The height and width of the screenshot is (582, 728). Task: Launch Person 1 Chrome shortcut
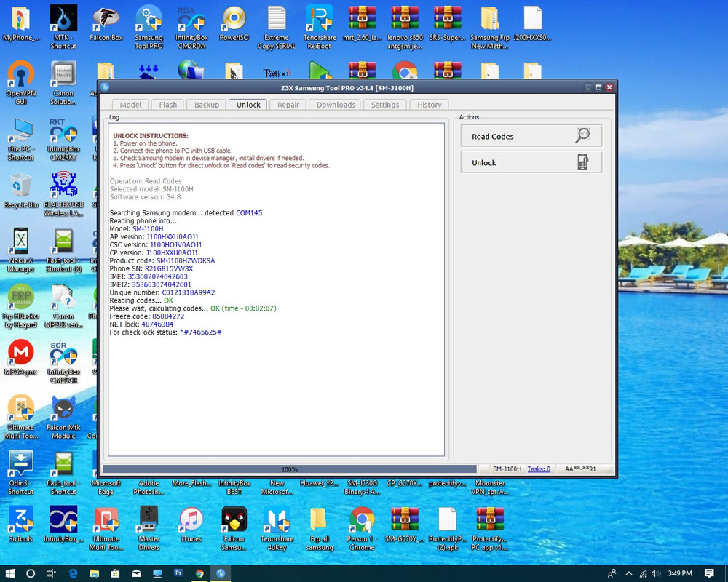tap(362, 527)
